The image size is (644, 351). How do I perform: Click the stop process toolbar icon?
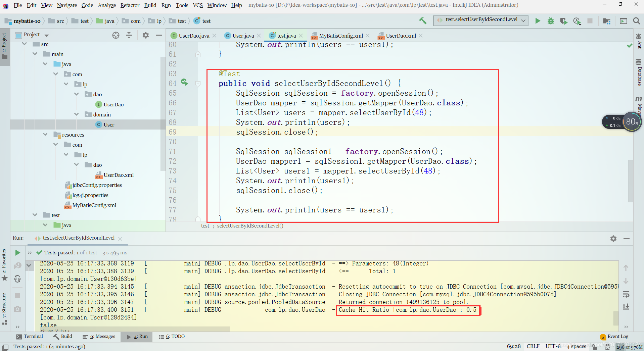click(590, 21)
